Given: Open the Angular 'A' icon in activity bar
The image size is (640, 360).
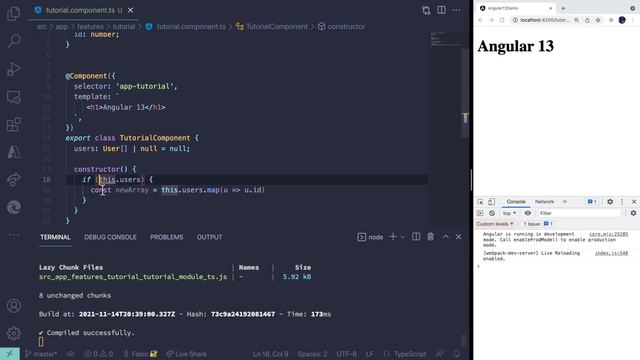Looking at the screenshot, I should click(14, 152).
